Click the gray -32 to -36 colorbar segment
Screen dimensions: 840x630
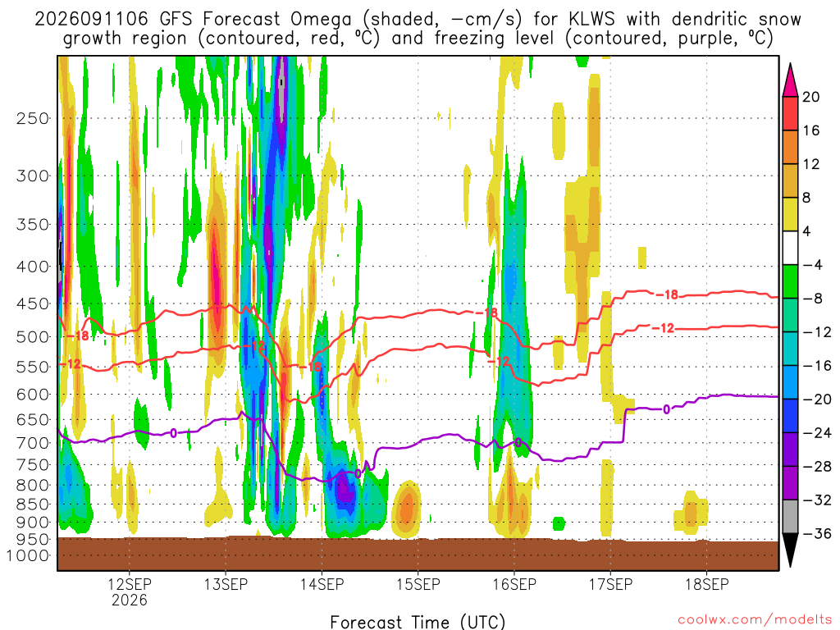[x=790, y=517]
